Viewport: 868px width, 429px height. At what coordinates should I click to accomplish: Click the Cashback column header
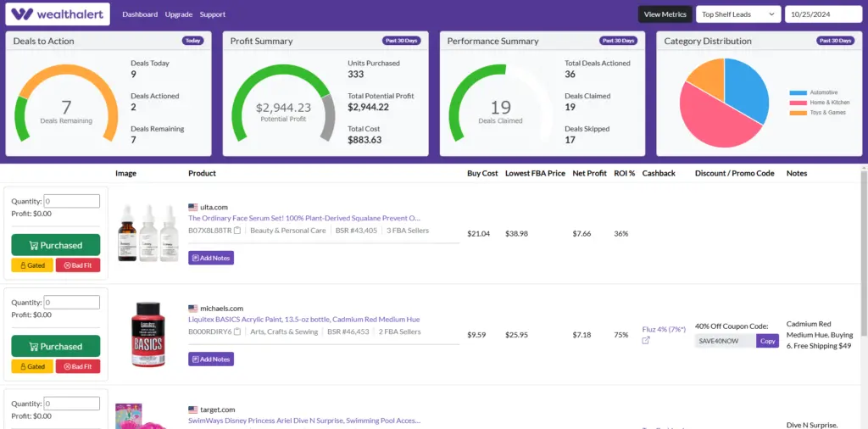tap(659, 173)
